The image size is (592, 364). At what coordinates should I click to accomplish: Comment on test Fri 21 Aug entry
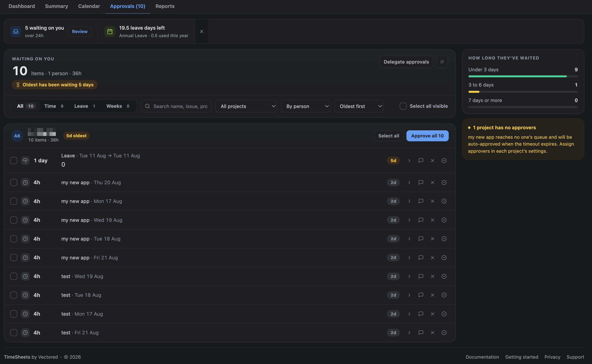(421, 333)
